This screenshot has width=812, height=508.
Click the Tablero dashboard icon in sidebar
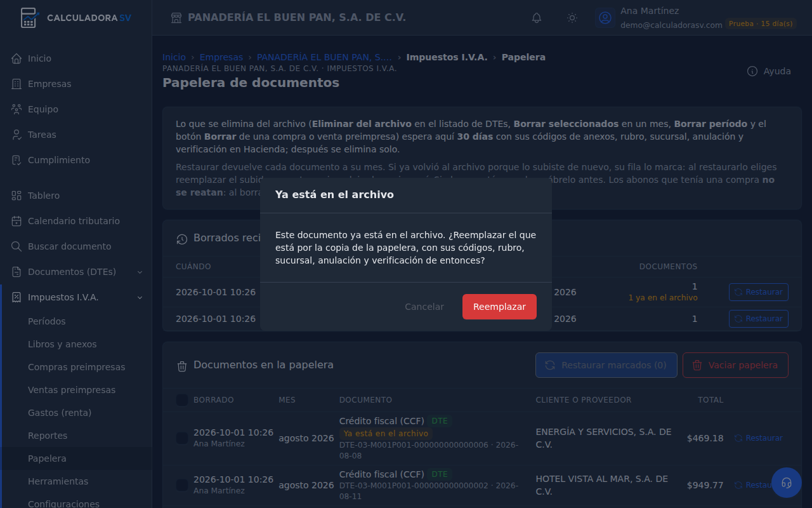click(16, 196)
